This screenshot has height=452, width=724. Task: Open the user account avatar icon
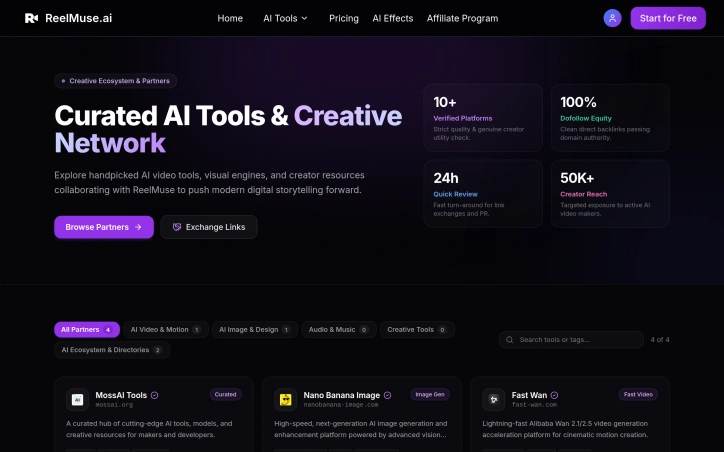(612, 18)
